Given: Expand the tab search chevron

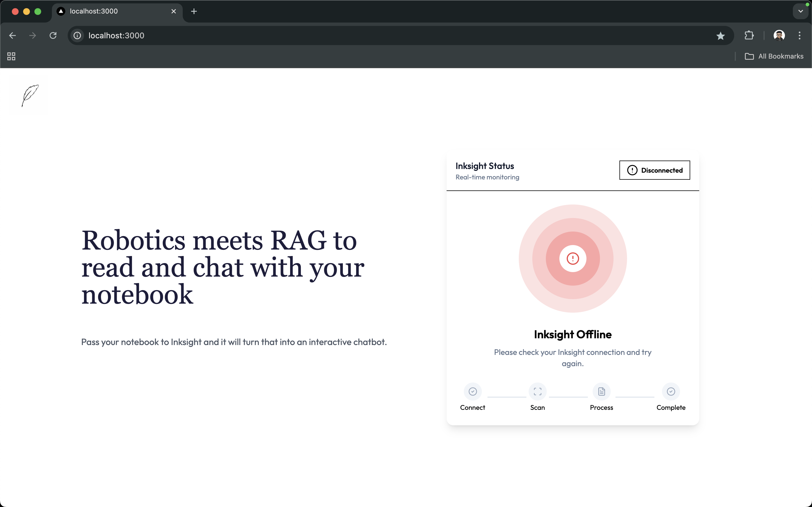Looking at the screenshot, I should [800, 11].
